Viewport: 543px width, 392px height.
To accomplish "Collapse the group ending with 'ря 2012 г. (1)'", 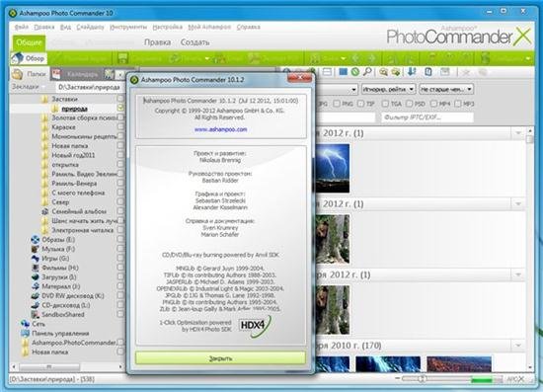I will click(518, 274).
